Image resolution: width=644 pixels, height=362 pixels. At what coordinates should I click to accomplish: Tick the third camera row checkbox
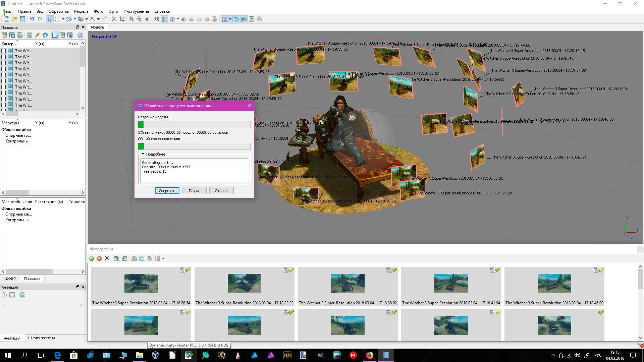click(x=4, y=63)
